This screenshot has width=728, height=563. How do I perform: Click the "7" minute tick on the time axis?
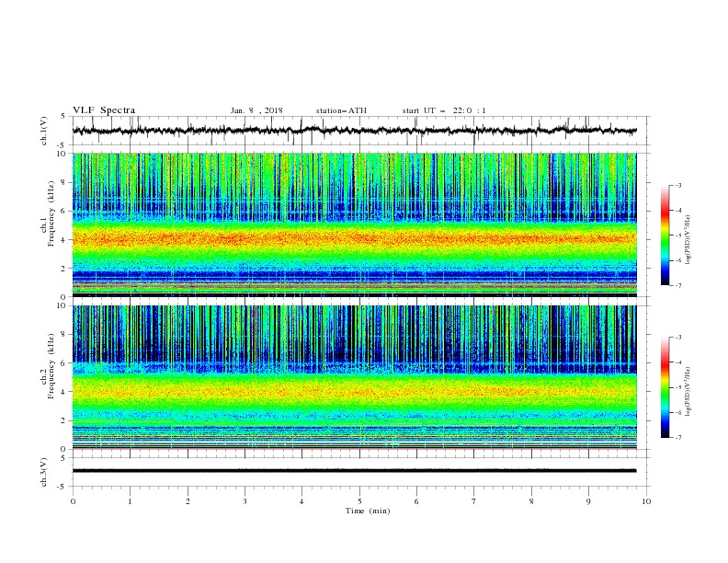click(474, 501)
